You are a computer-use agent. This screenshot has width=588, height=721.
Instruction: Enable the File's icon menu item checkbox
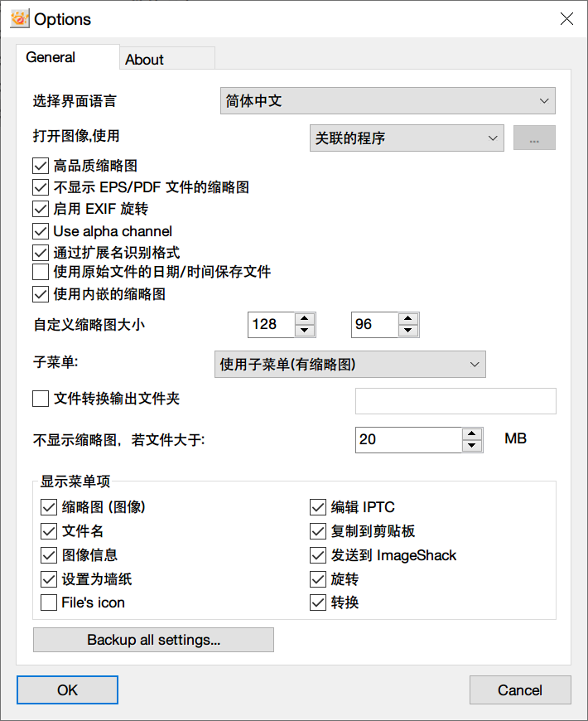click(x=49, y=602)
